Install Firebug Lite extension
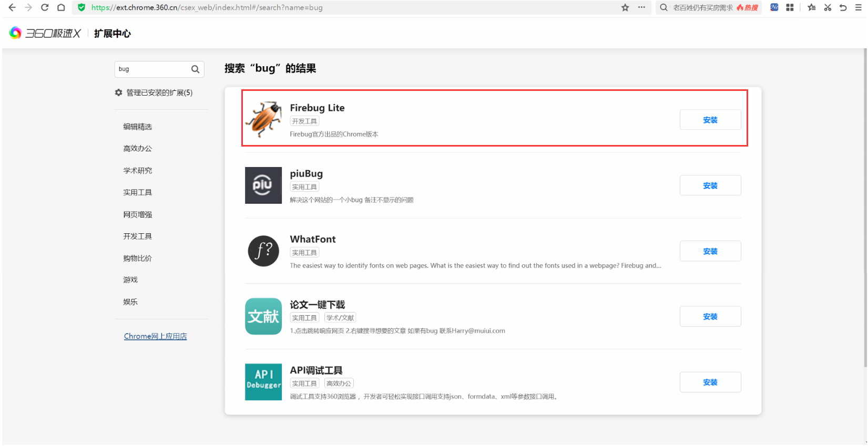868x446 pixels. point(710,120)
